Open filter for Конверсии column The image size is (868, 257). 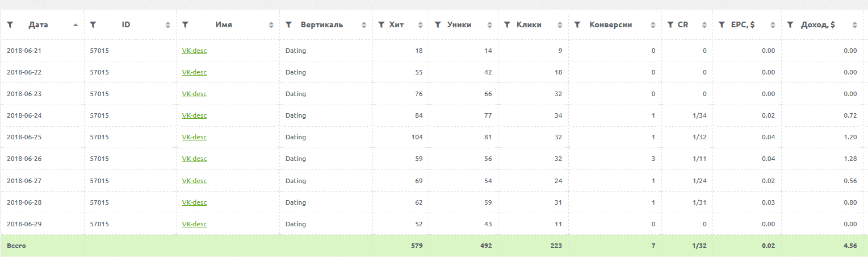point(577,25)
